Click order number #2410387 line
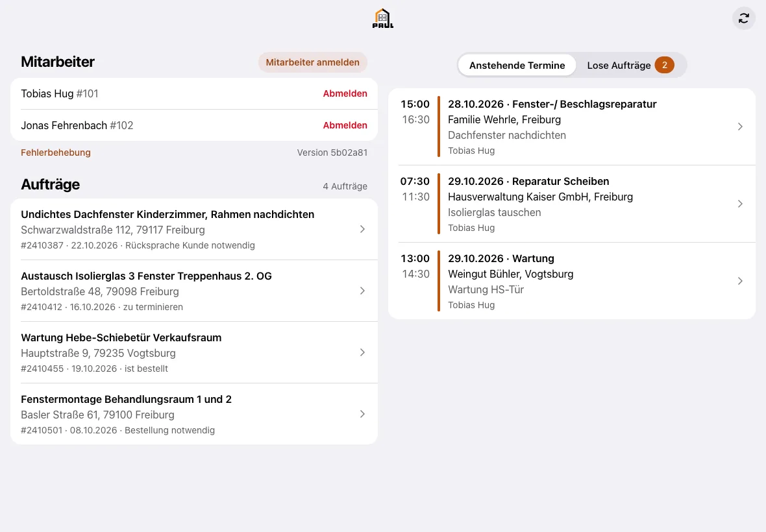Viewport: 766px width, 532px height. click(x=138, y=245)
